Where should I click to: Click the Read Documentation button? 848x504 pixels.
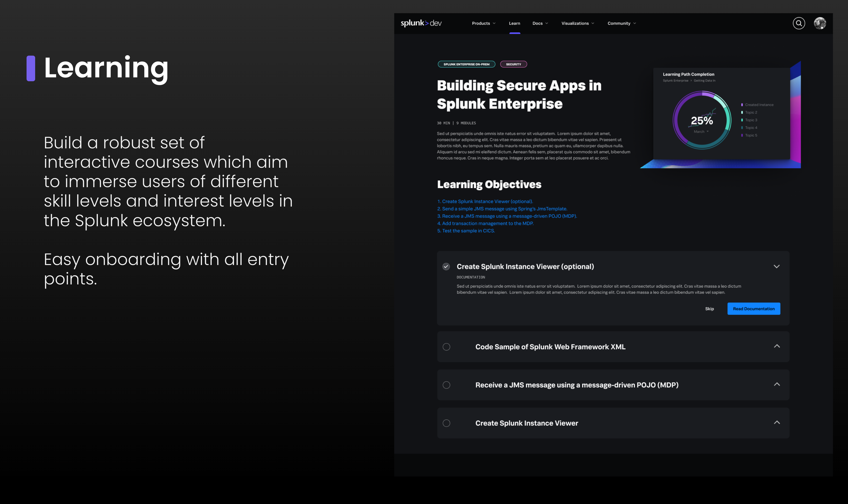(754, 309)
